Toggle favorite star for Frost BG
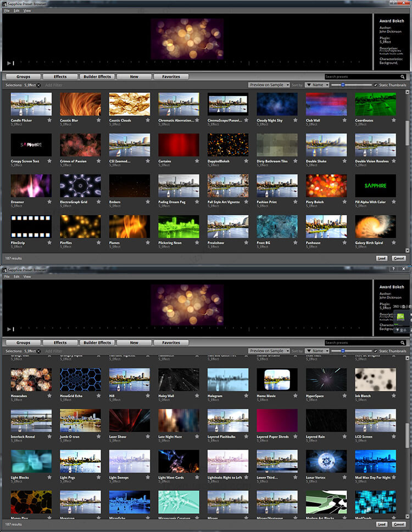The width and height of the screenshot is (412, 532). (296, 242)
